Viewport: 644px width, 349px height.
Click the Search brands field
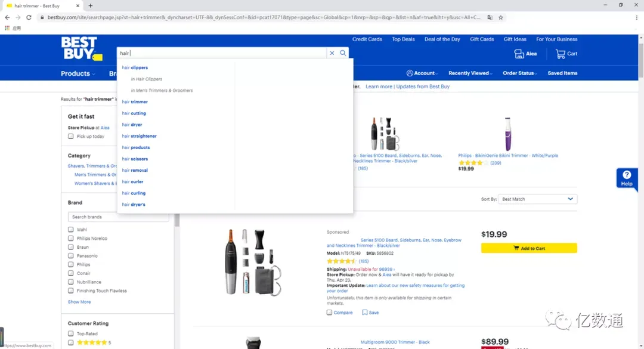coord(118,217)
